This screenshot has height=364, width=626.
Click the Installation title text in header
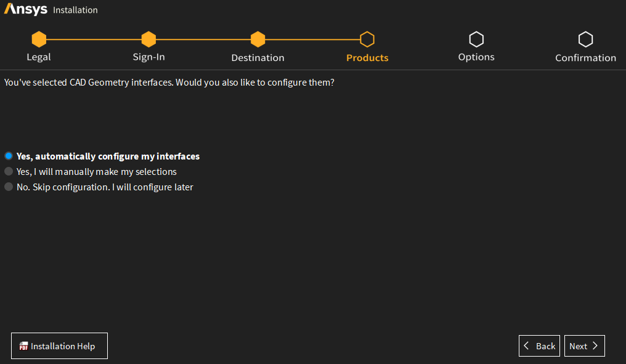click(x=75, y=10)
